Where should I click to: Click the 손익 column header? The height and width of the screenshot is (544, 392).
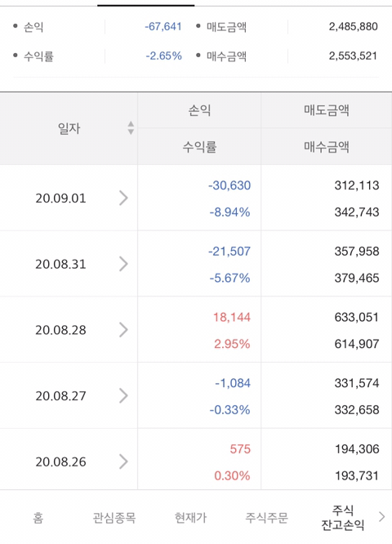(199, 110)
